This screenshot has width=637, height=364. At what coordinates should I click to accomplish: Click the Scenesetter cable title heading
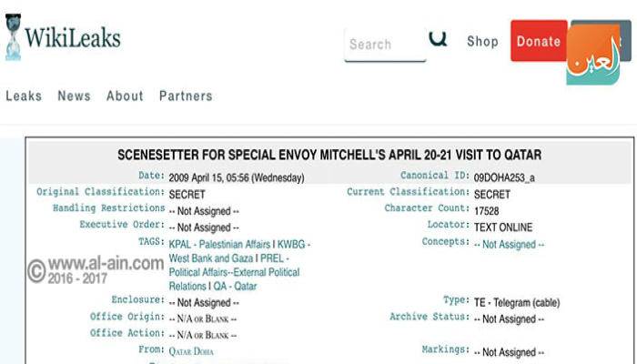[x=329, y=155]
